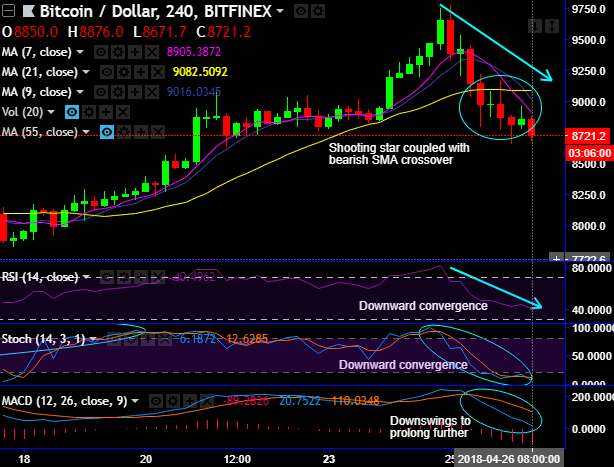Viewport: 614px width, 467px height.
Task: Remove MA (55, close) with its X icon
Action: (x=158, y=132)
